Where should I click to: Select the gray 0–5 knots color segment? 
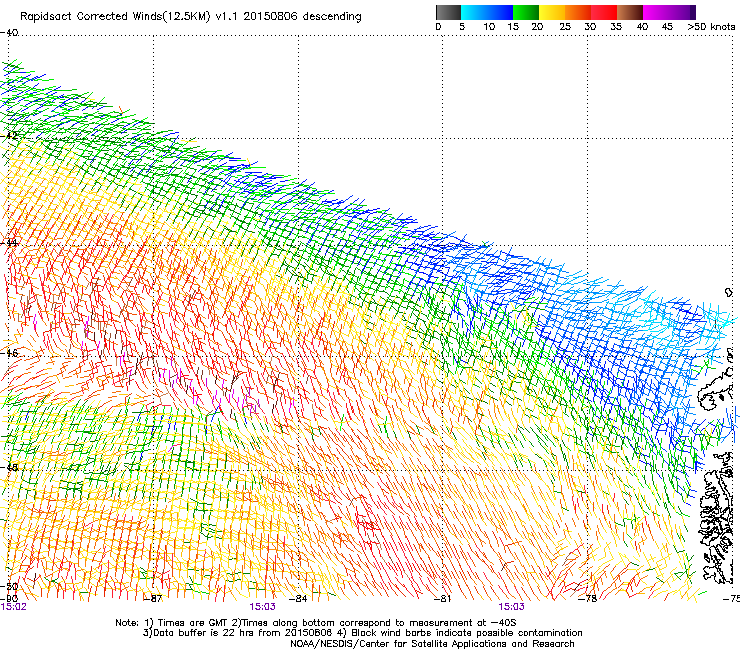[448, 12]
